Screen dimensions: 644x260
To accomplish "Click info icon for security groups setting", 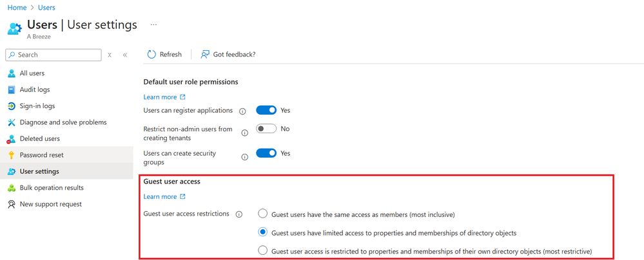I will (x=244, y=157).
